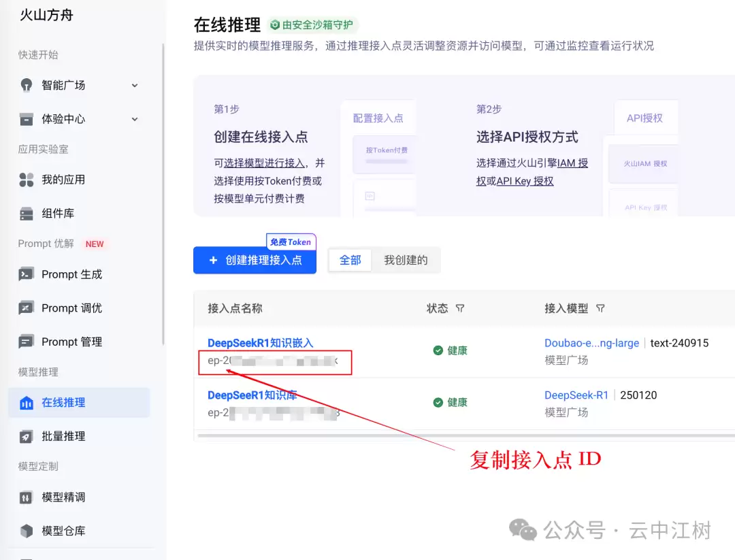
Task: Click the 免费Token badge
Action: coord(291,242)
